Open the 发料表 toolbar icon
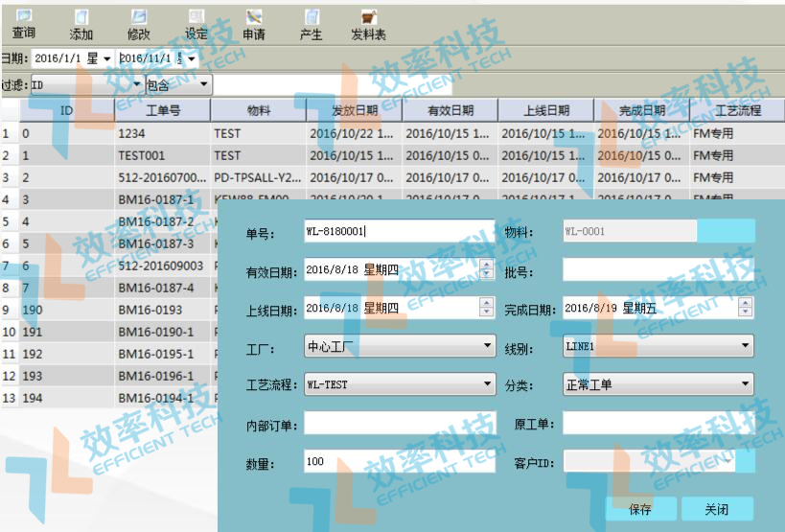This screenshot has width=785, height=532. coord(368,17)
